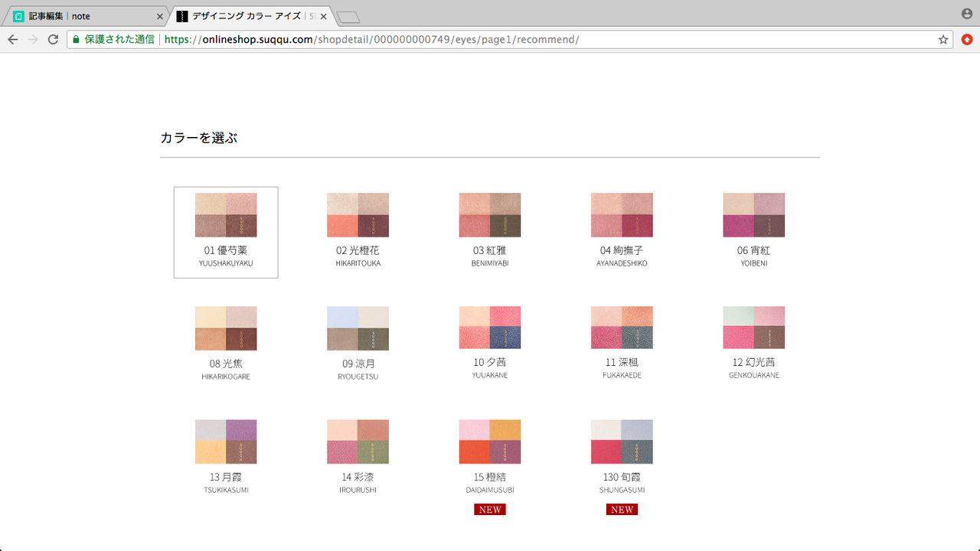Switch to the 記事編集 note tab
Screen dimensions: 980x551
[84, 16]
